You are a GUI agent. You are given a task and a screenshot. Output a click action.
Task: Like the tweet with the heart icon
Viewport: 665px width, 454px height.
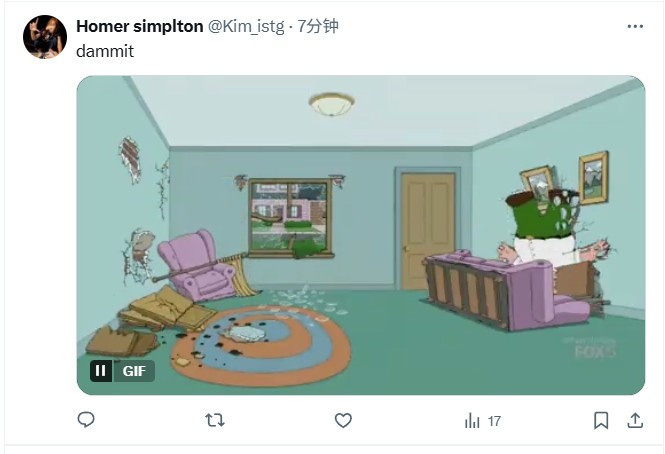coord(343,421)
